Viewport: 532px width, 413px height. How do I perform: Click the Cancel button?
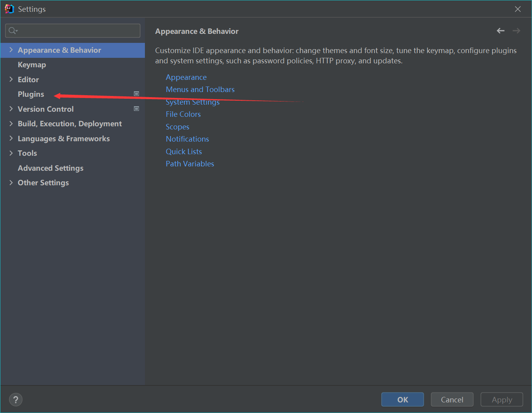coord(452,400)
